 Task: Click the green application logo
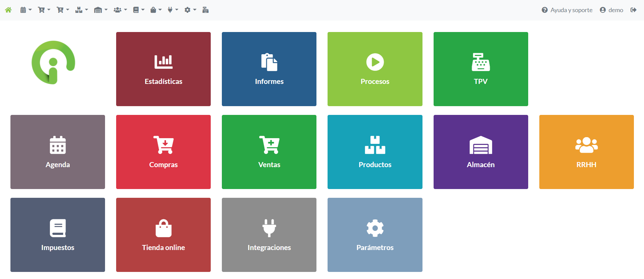click(53, 62)
